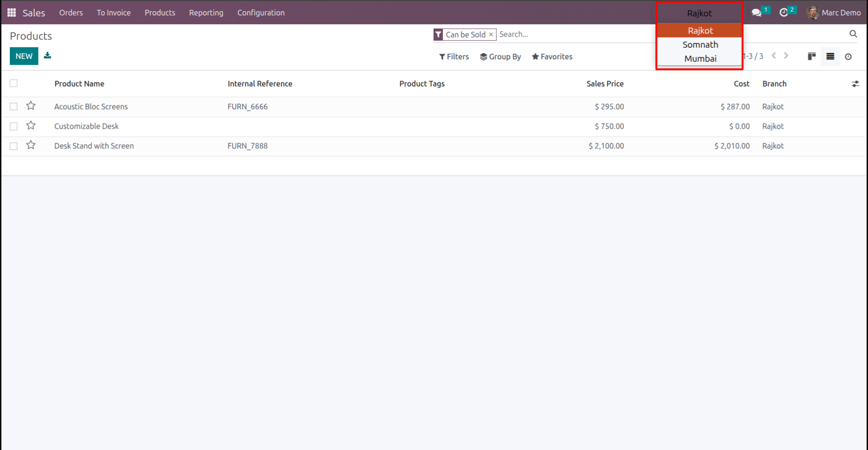Open the apps grid menu icon

pos(12,13)
